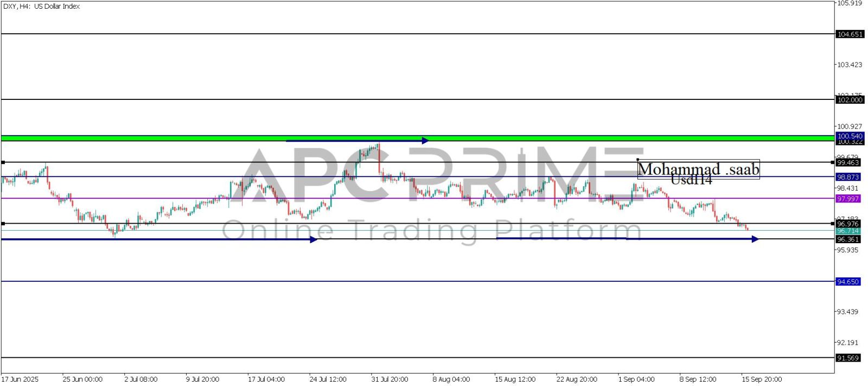Click the DXY, H4 chart title
This screenshot has width=868, height=386.
tap(41, 7)
